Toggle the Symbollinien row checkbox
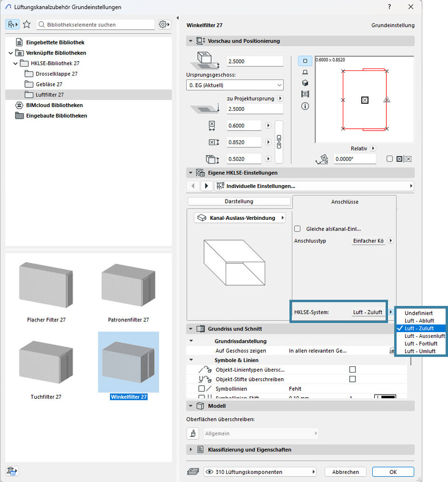448x482 pixels. [202, 388]
